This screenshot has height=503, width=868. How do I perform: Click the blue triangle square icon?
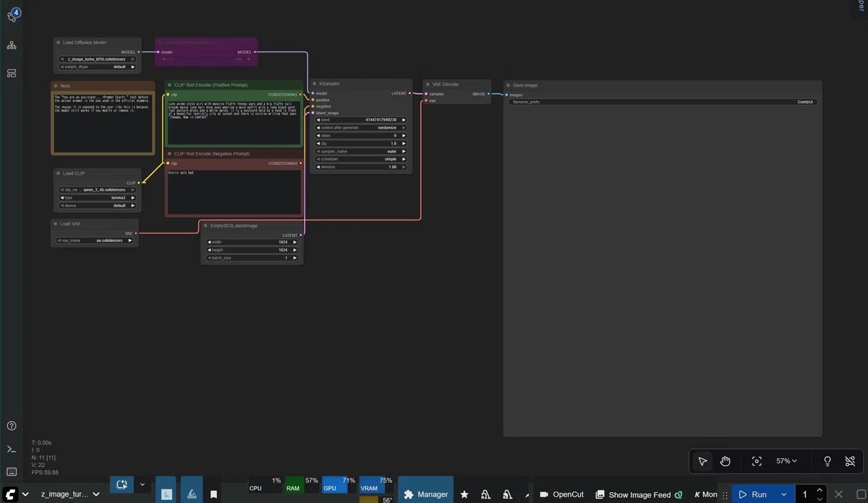[192, 490]
